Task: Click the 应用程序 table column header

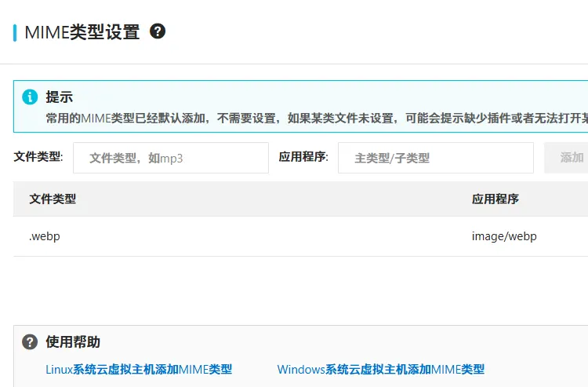Action: pyautogui.click(x=495, y=199)
